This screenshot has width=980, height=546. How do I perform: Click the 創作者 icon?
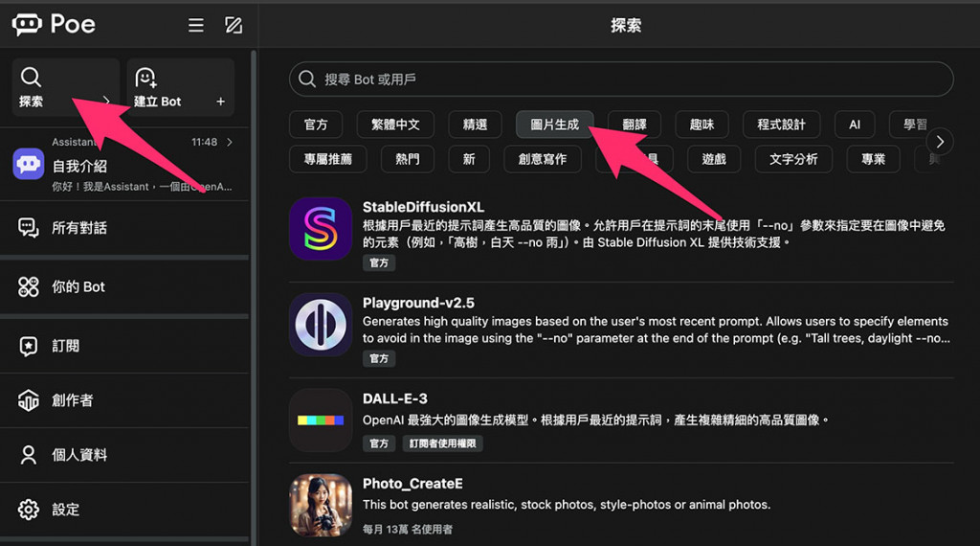[x=28, y=400]
